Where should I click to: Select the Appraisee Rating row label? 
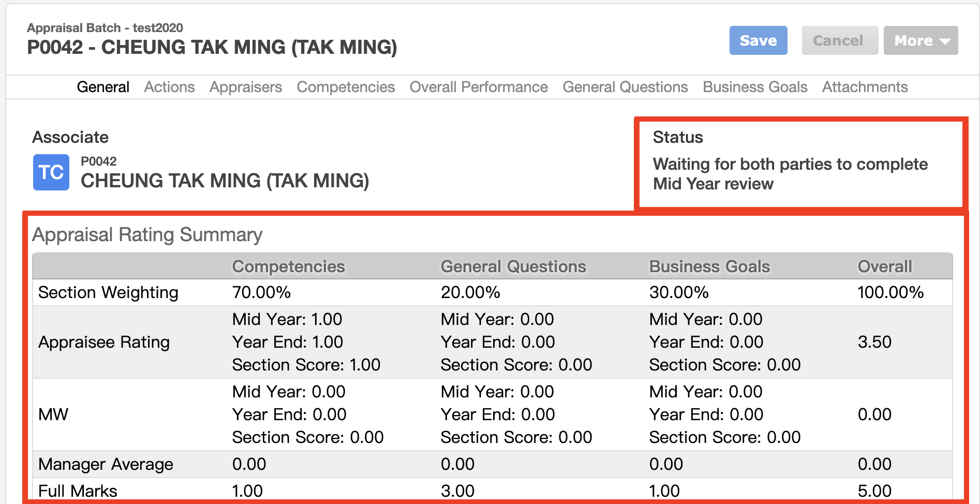click(104, 342)
